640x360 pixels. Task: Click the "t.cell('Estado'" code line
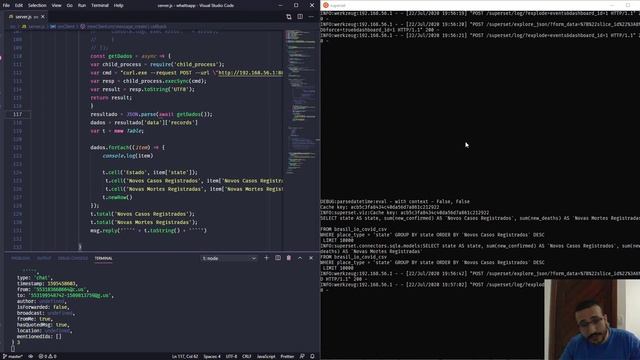click(150, 172)
